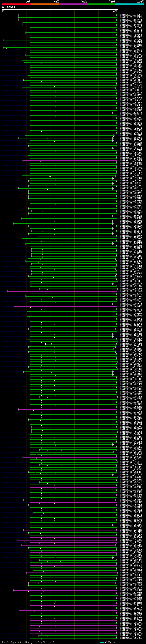Select the UniRef100_A7PQ66 hit label

(x=131, y=72)
